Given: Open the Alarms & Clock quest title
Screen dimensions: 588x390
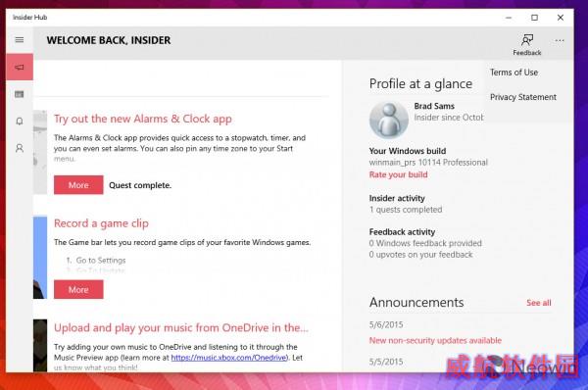Looking at the screenshot, I should point(143,119).
